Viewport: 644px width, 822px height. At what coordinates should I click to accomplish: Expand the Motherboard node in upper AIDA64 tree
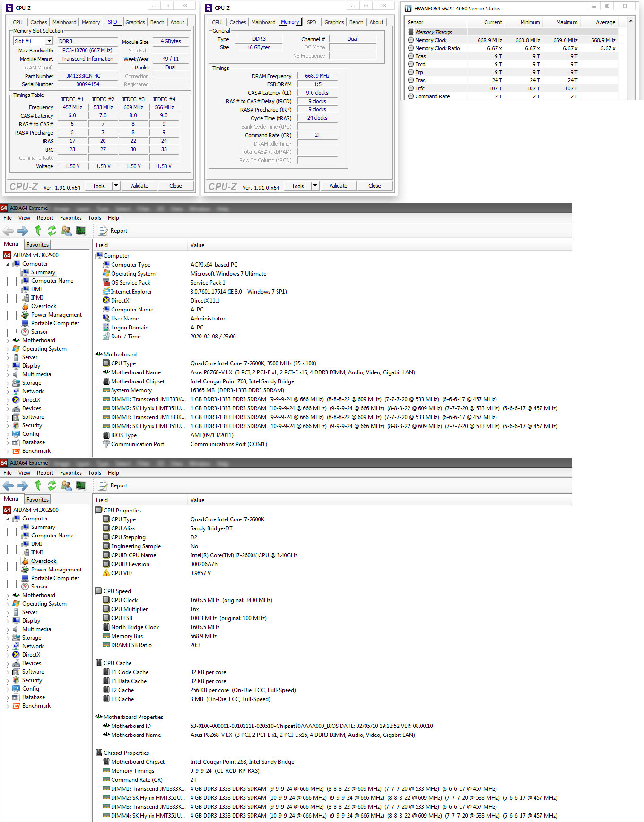(8, 340)
